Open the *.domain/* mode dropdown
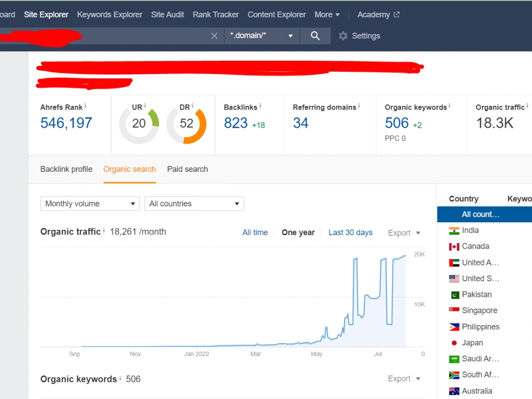 pyautogui.click(x=262, y=36)
